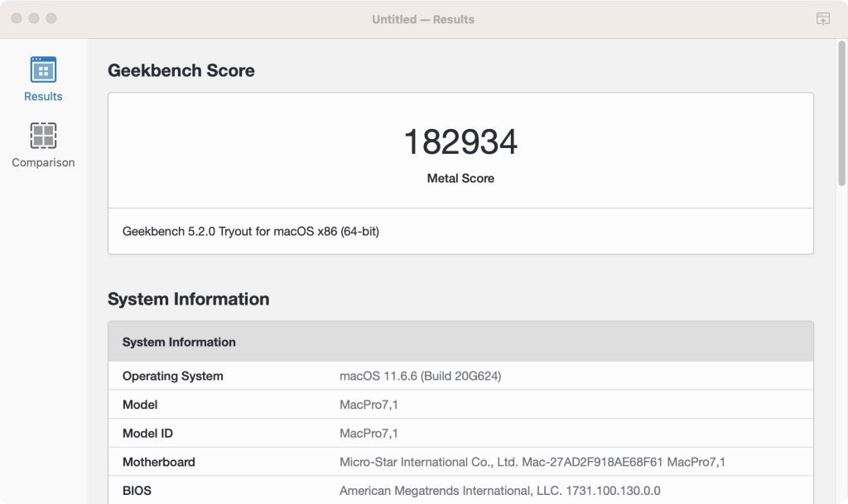Click the System Information table header row

pos(460,342)
